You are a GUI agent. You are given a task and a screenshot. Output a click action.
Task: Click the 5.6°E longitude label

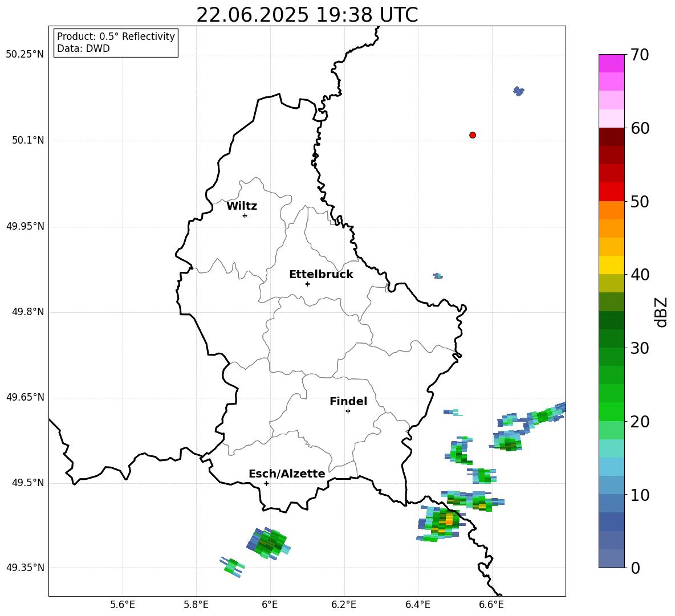[x=123, y=605]
